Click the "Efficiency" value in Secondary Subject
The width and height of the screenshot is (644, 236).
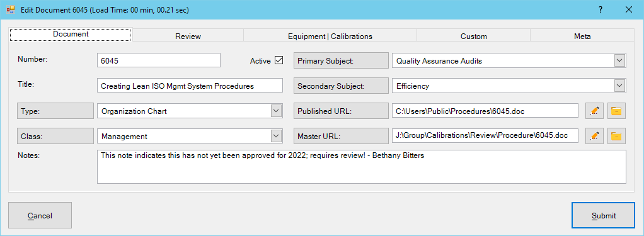click(x=413, y=86)
